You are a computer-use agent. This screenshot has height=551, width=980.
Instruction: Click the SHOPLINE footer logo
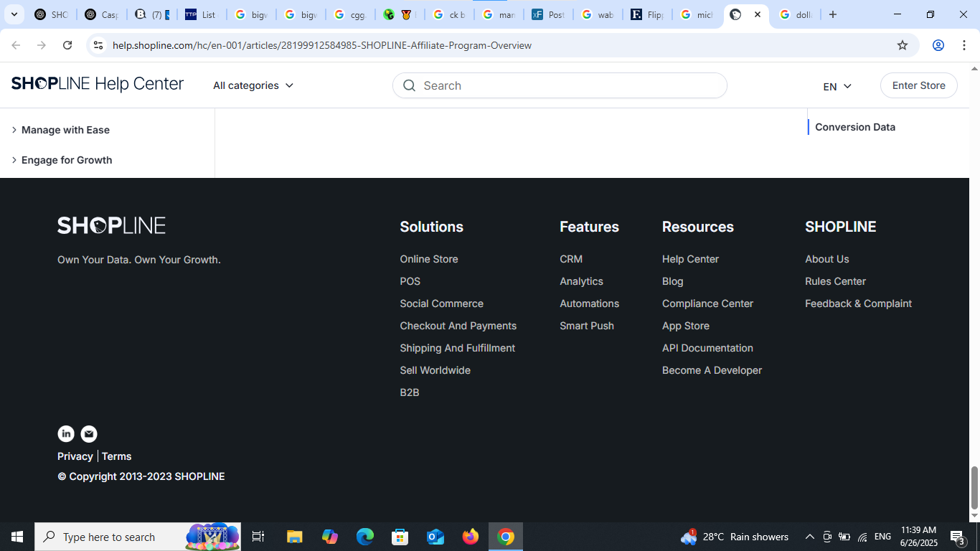[111, 225]
